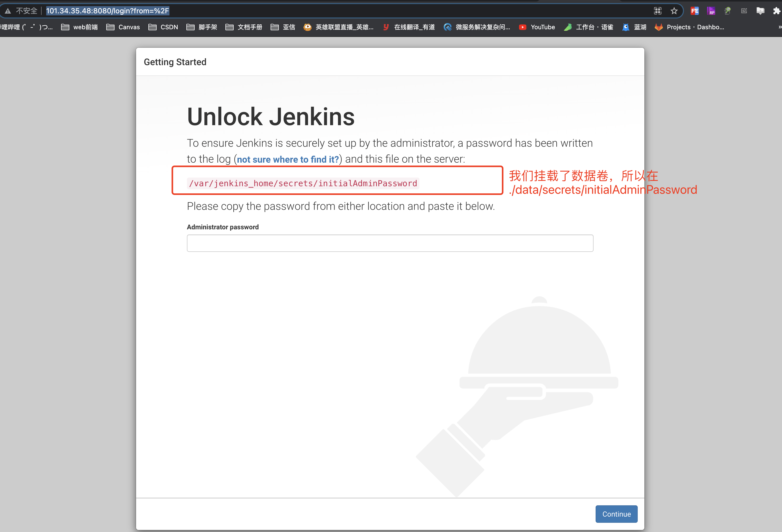Click the Unlock Jenkins heading
The image size is (782, 532).
click(x=271, y=117)
